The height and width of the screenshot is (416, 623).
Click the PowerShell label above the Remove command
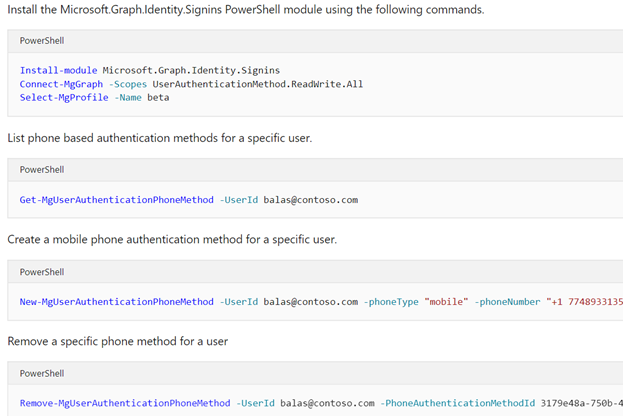point(42,373)
